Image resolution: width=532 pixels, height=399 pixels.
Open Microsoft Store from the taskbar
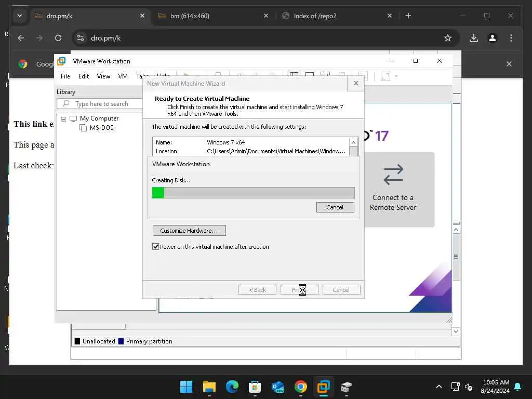[255, 387]
